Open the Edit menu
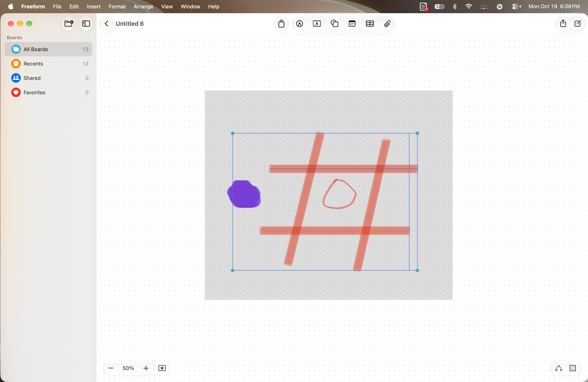588x382 pixels. click(74, 6)
